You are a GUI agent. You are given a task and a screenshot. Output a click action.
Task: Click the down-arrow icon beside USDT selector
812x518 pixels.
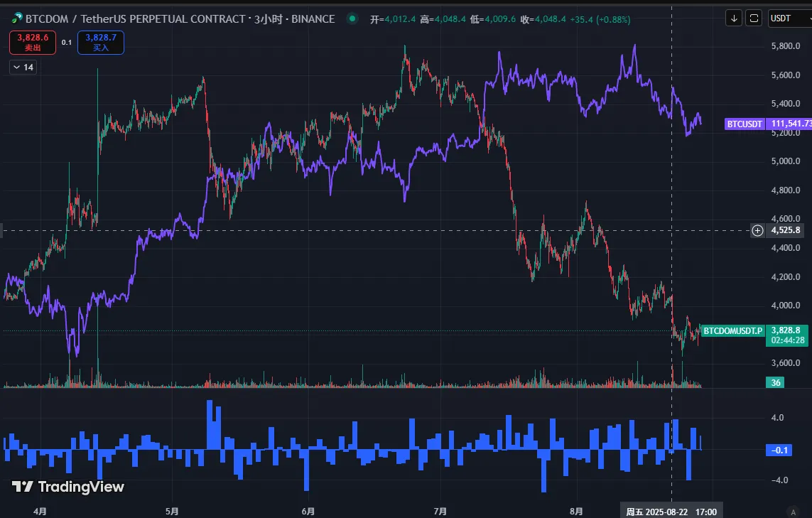click(734, 18)
